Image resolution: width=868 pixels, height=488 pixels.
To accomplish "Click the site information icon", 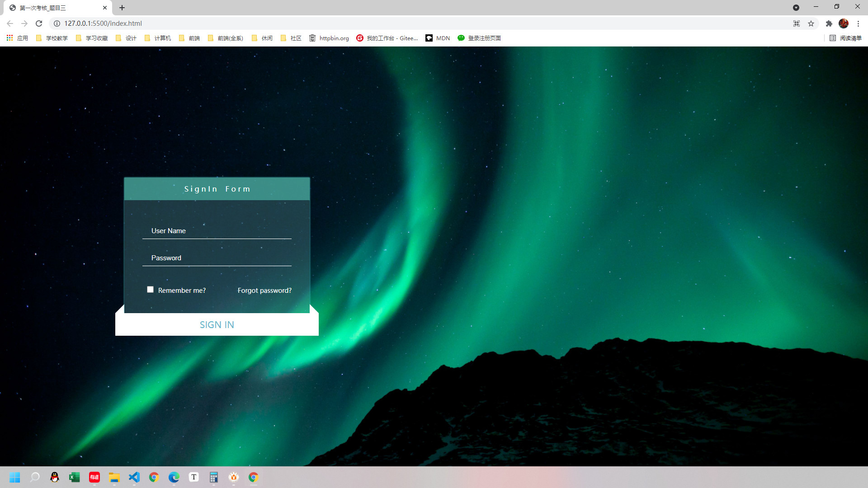I will (x=57, y=23).
